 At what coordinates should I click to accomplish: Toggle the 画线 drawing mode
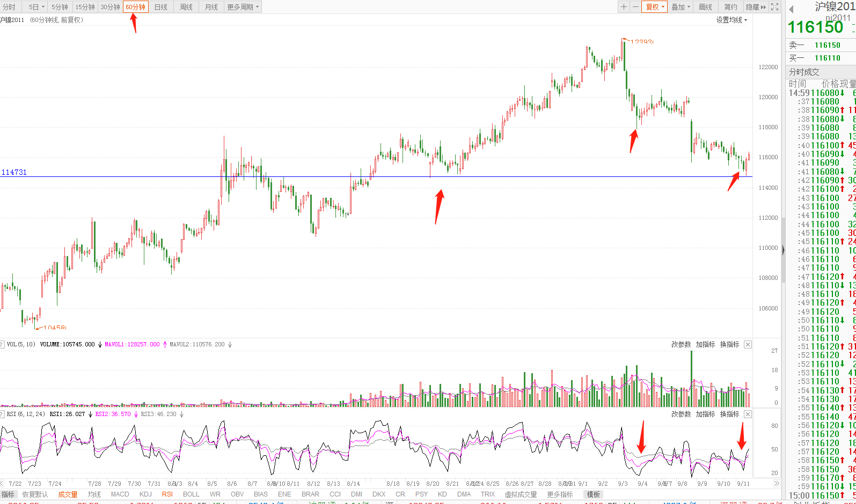tap(705, 7)
